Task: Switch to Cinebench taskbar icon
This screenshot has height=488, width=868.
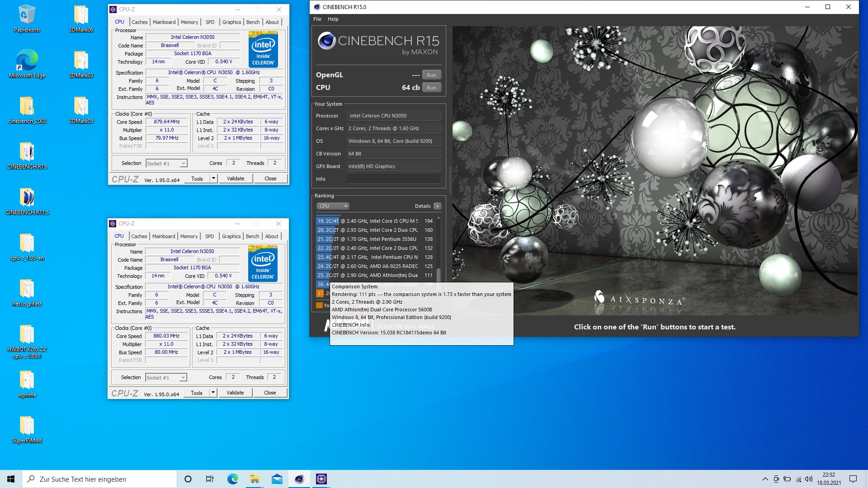Action: pyautogui.click(x=299, y=479)
